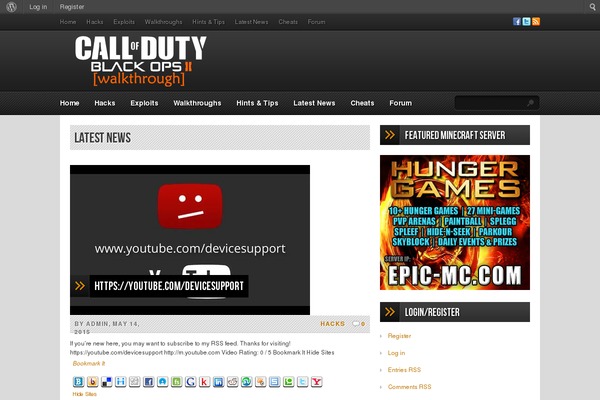This screenshot has width=600, height=400.
Task: Tweet the post via Twitter bookmark icon
Action: [302, 382]
